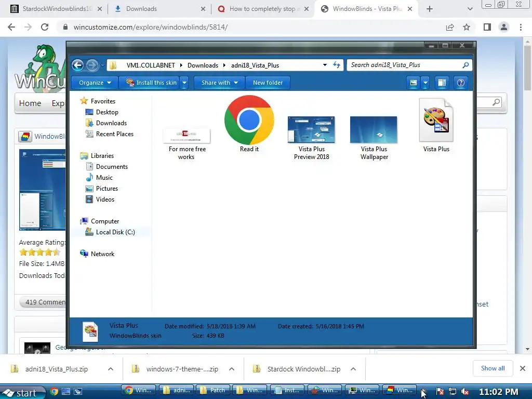Close the WindowBlinds - Vista Plus tab

[410, 9]
